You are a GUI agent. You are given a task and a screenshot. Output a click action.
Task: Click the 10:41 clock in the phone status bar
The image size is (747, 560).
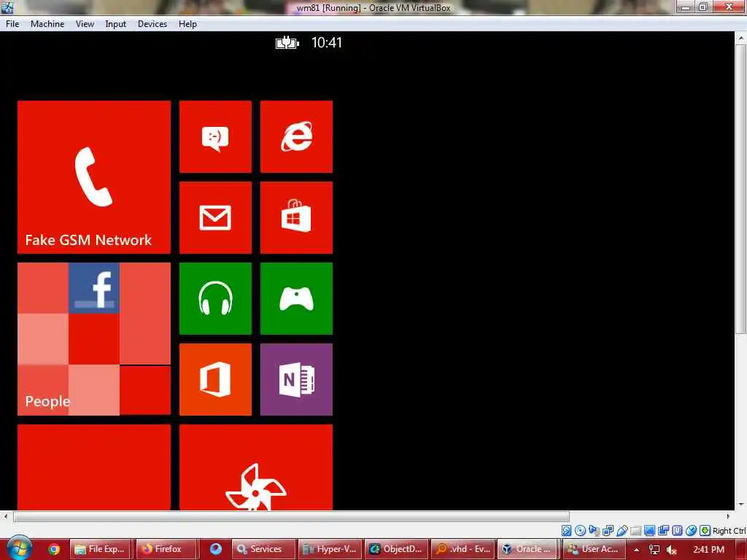click(x=326, y=43)
